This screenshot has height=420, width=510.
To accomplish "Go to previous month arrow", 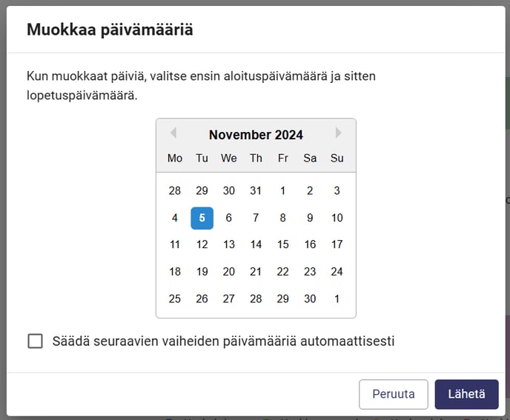I will 173,133.
